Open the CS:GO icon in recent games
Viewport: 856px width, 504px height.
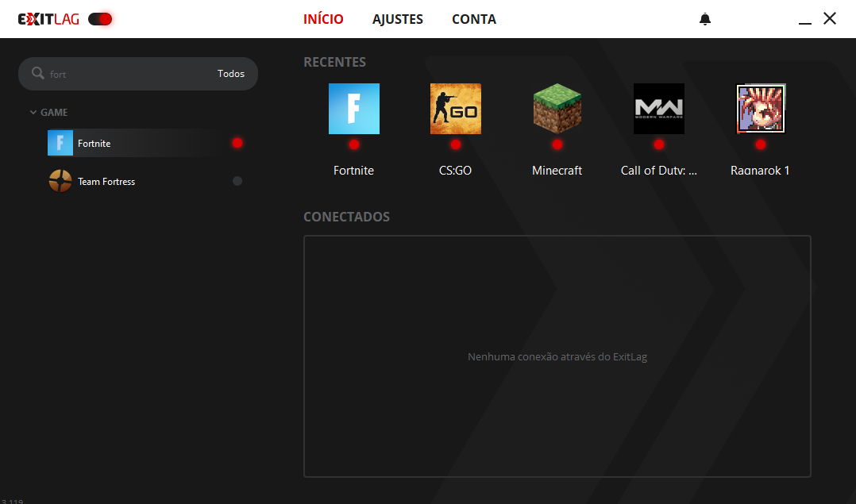click(x=455, y=109)
